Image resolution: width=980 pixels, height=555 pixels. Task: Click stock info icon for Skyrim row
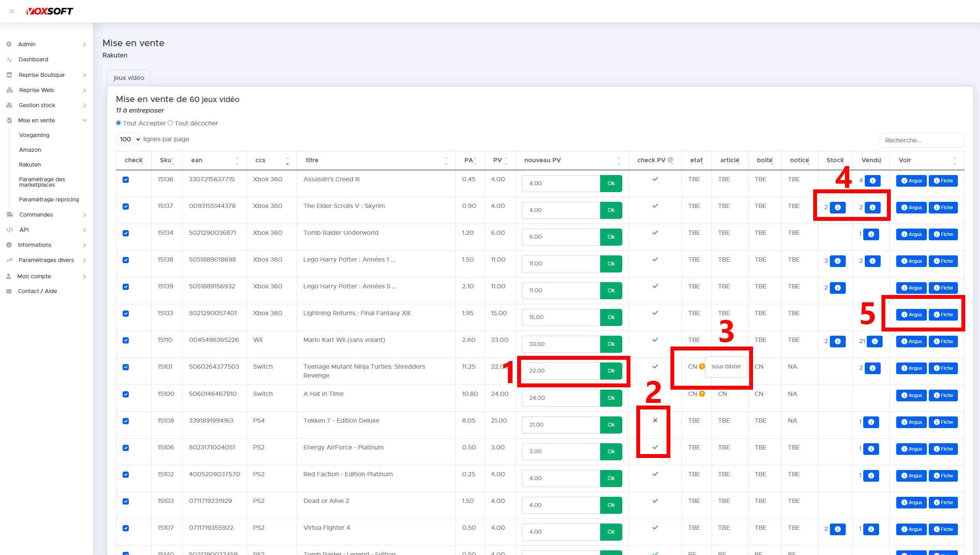point(838,207)
